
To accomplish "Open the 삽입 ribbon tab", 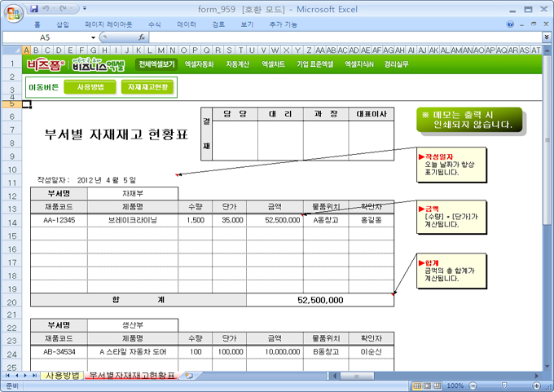I will (63, 24).
